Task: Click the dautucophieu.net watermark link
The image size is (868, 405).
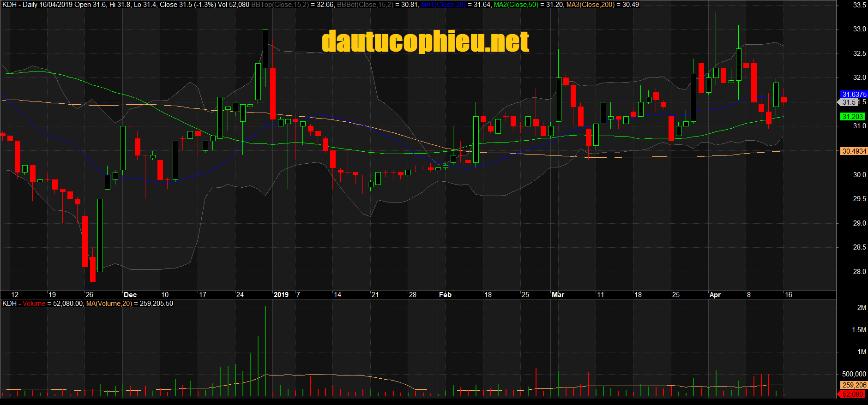Action: click(x=425, y=42)
